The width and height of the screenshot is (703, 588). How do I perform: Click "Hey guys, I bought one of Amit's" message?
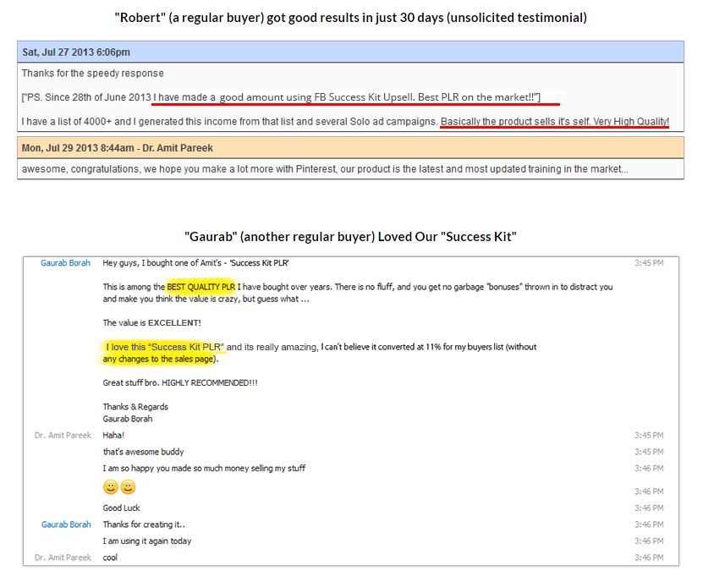tap(195, 263)
